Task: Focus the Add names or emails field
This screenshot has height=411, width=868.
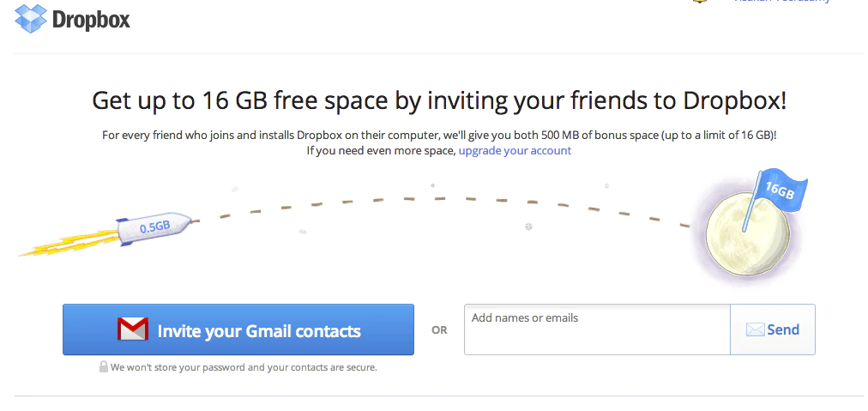Action: click(x=597, y=329)
